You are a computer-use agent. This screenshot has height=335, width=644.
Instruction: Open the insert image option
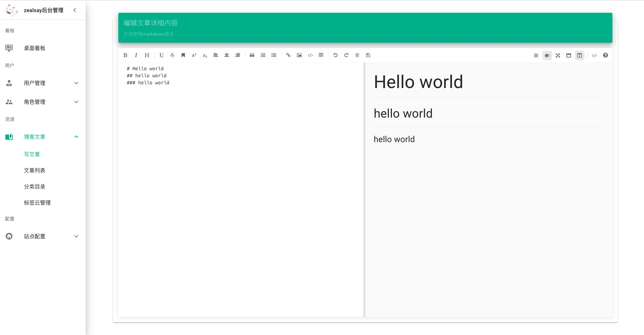pos(299,55)
